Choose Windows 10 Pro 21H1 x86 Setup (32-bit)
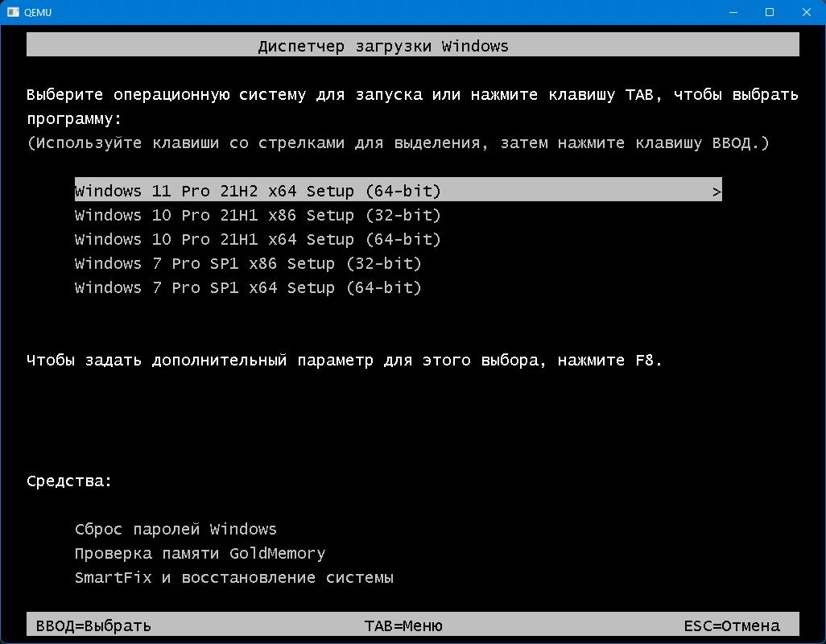 (258, 215)
